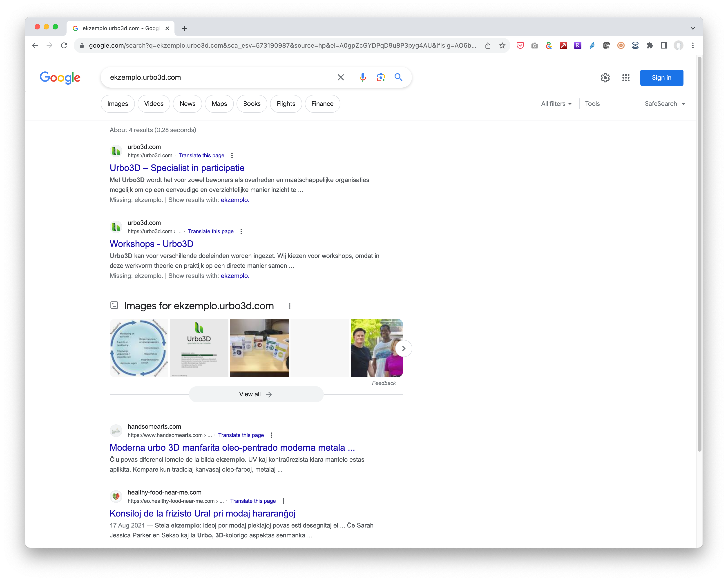Open the new tab button
Screen dimensions: 728x581
(184, 28)
